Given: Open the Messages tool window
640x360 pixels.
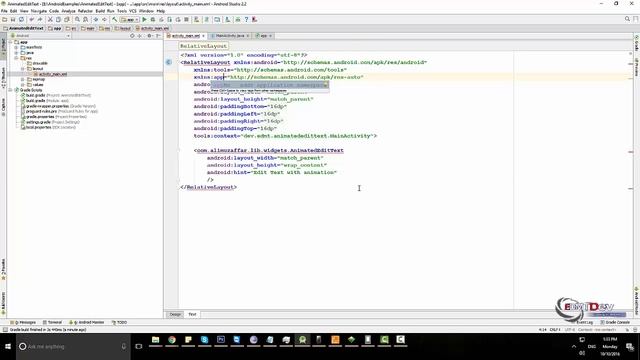Looking at the screenshot, I should click(23, 322).
